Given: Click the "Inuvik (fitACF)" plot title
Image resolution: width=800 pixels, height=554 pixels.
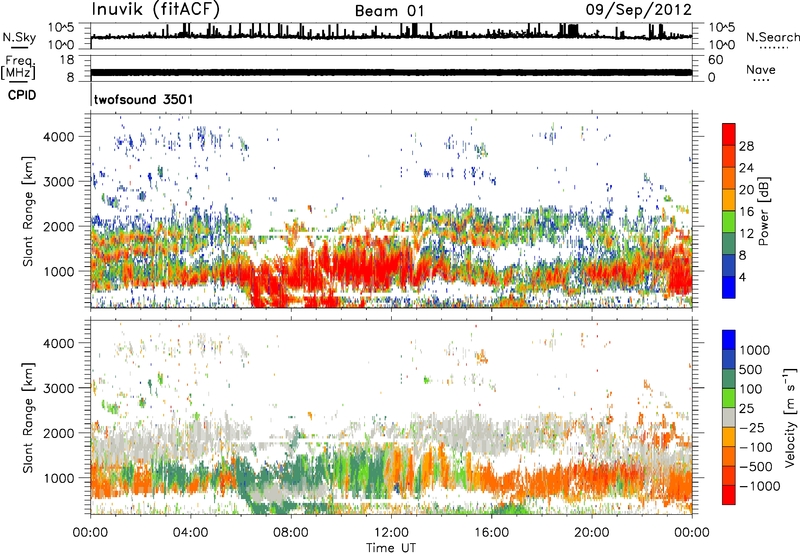Looking at the screenshot, I should tap(156, 9).
